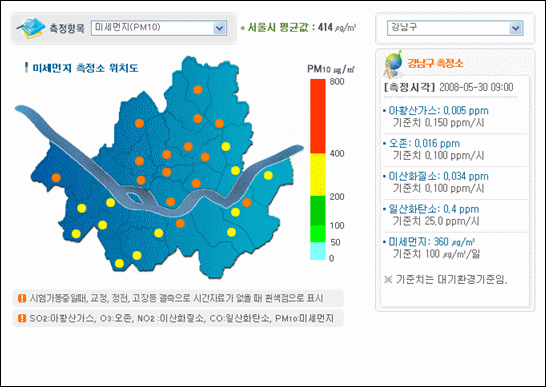The image size is (546, 387).
Task: Click the 기준치 0.150 ppm/시 text
Action: (438, 123)
